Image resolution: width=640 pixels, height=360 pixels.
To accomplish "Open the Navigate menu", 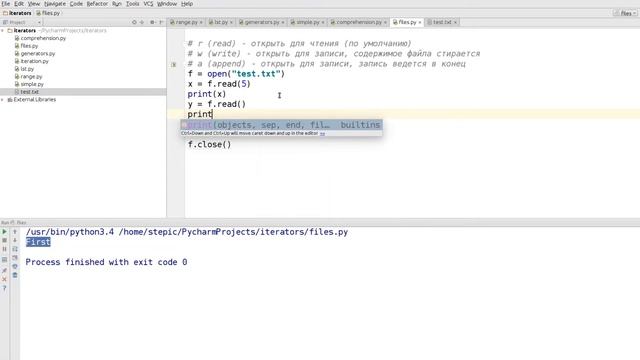I will [55, 4].
